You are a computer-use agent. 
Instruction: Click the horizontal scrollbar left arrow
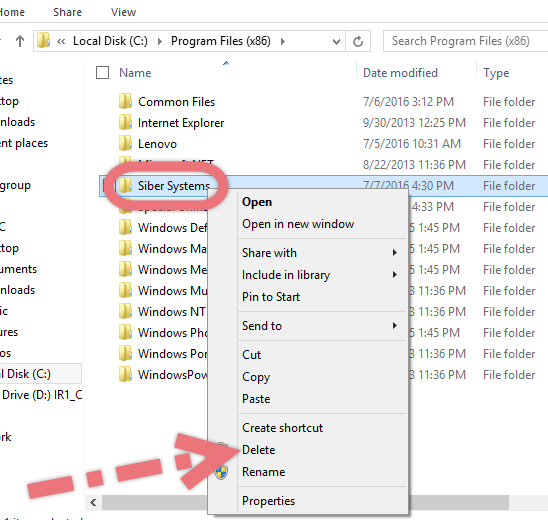[93, 503]
